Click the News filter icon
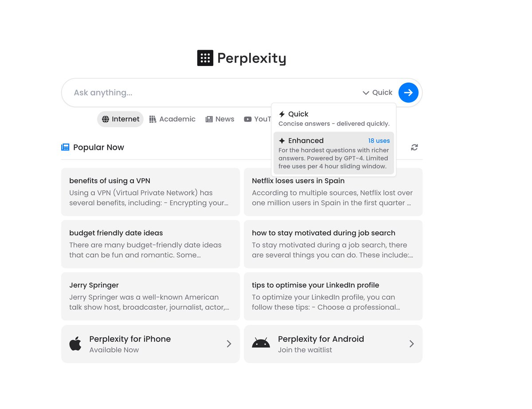 [x=209, y=119]
